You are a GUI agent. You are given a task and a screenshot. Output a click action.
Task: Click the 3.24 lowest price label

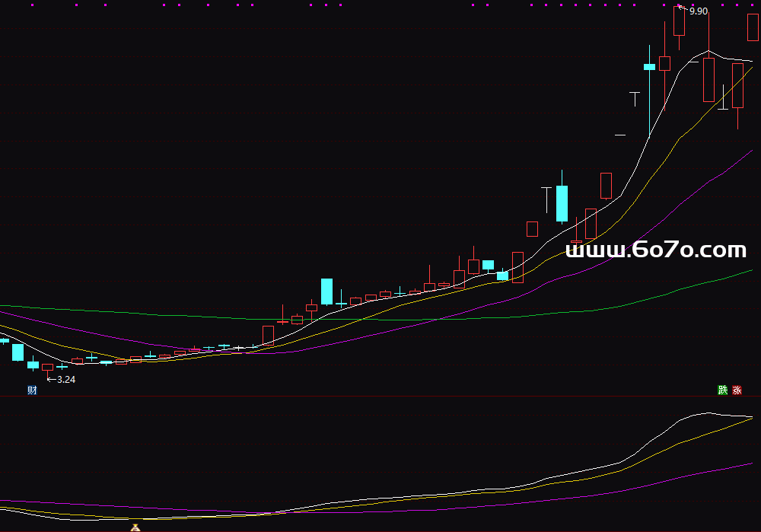[x=66, y=379]
